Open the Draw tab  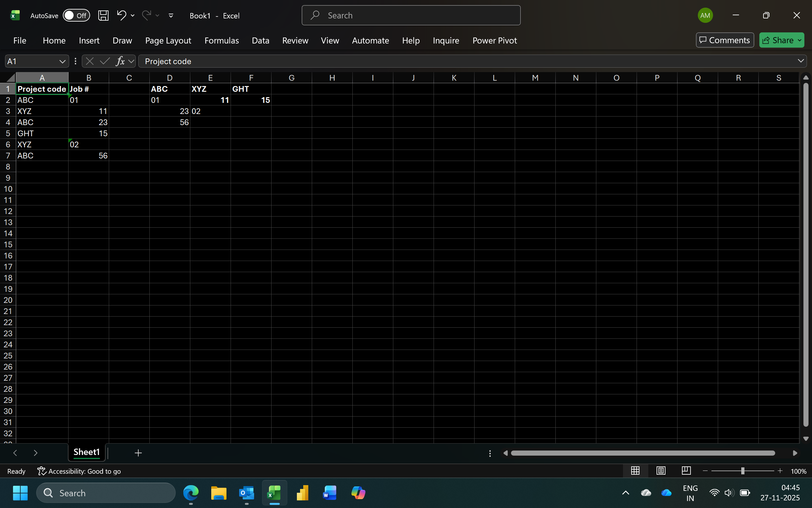(x=122, y=40)
